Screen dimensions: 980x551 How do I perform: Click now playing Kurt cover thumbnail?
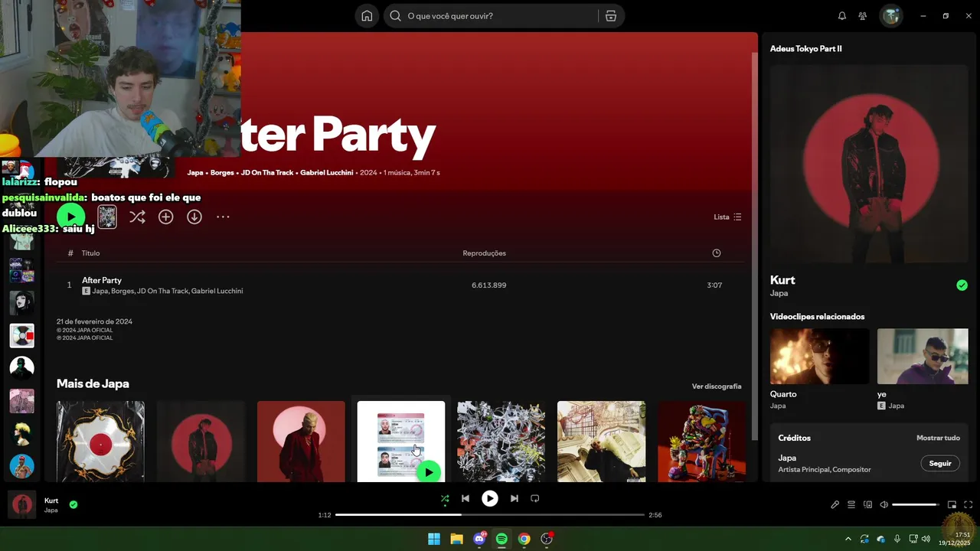click(22, 505)
